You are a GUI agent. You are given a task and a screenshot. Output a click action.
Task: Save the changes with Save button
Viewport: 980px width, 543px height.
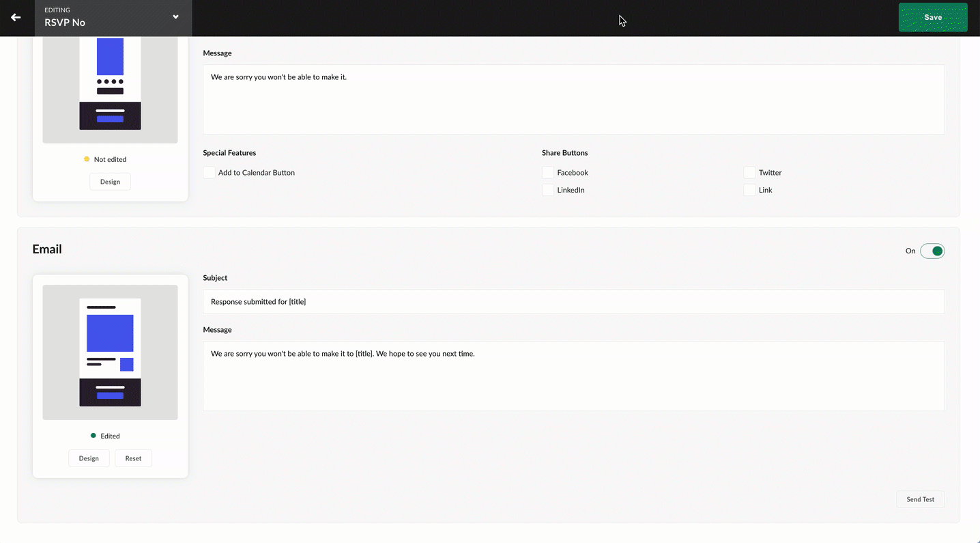pyautogui.click(x=933, y=18)
